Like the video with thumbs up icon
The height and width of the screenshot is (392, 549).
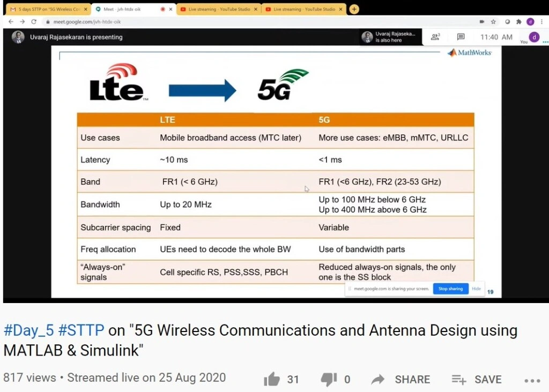coord(272,379)
